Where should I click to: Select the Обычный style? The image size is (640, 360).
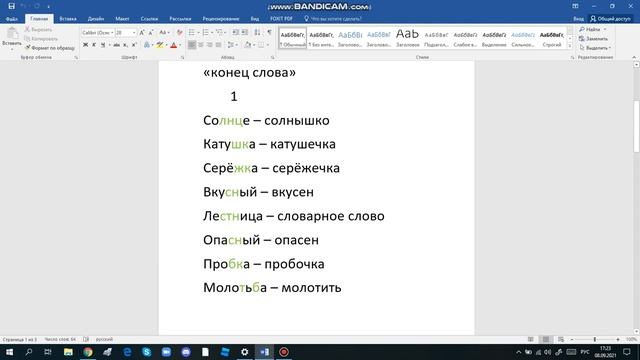click(x=293, y=38)
